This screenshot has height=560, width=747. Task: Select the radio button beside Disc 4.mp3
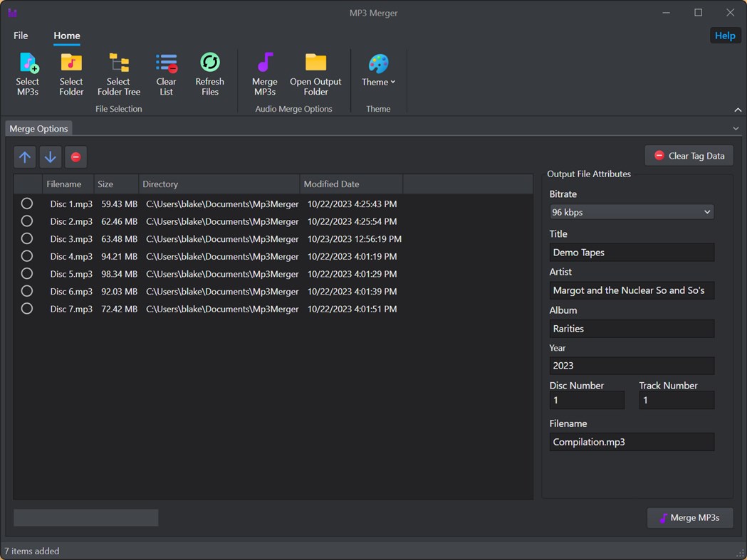26,256
